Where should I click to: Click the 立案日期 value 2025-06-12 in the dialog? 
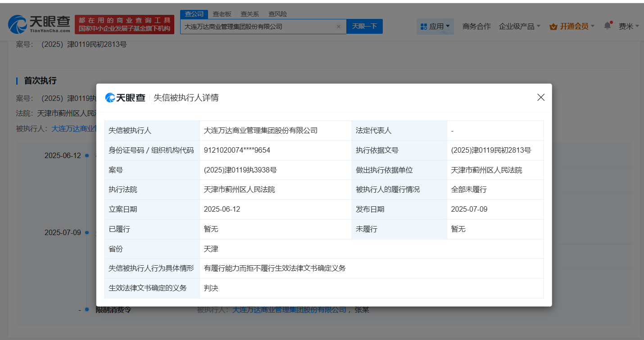(222, 209)
